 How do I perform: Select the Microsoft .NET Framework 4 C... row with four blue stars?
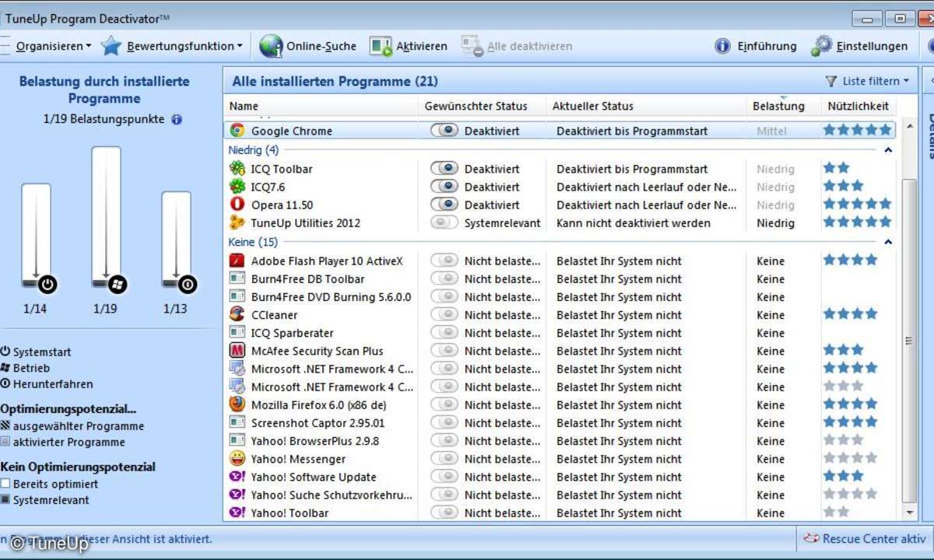pyautogui.click(x=560, y=369)
